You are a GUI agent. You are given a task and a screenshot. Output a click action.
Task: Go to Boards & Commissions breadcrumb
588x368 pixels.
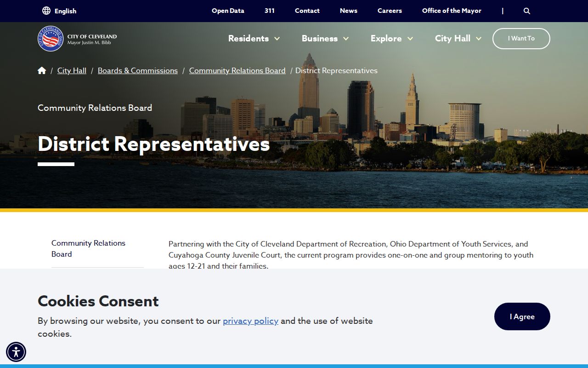[x=138, y=70]
